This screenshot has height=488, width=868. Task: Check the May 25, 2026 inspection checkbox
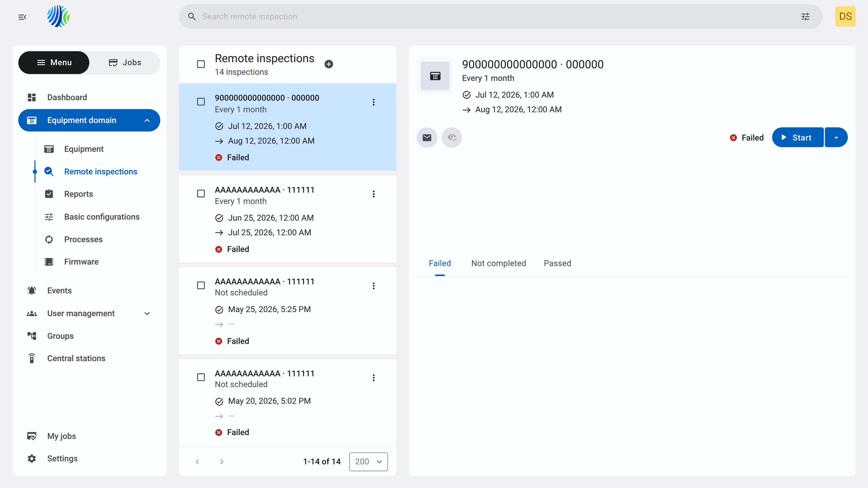201,285
